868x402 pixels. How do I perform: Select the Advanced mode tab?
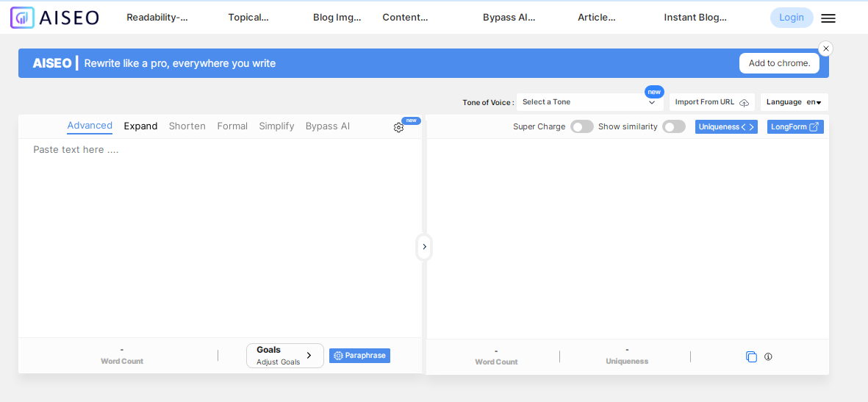(x=90, y=126)
